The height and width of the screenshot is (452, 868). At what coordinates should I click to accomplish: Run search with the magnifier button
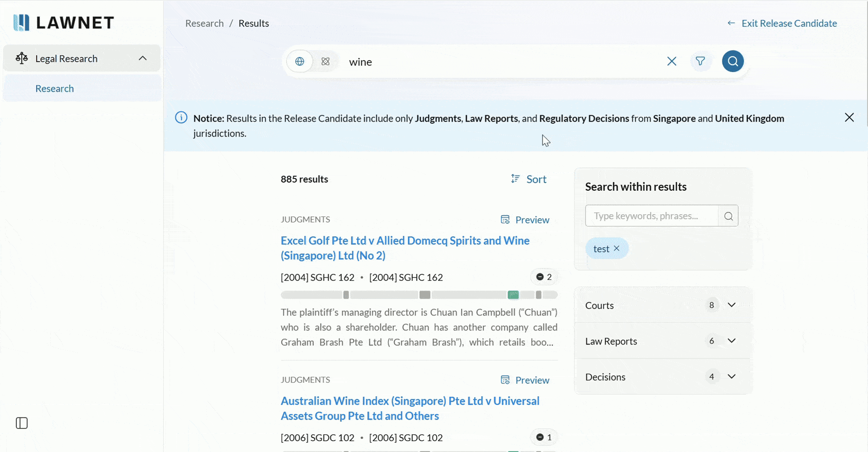click(733, 61)
